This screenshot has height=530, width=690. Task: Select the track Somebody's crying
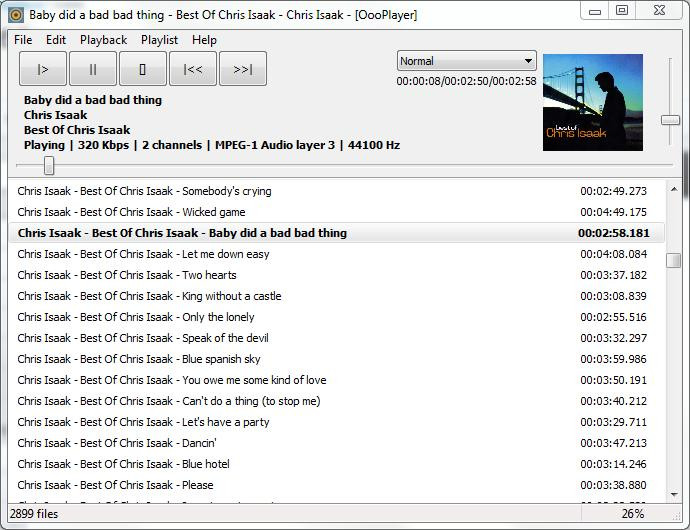tap(337, 191)
